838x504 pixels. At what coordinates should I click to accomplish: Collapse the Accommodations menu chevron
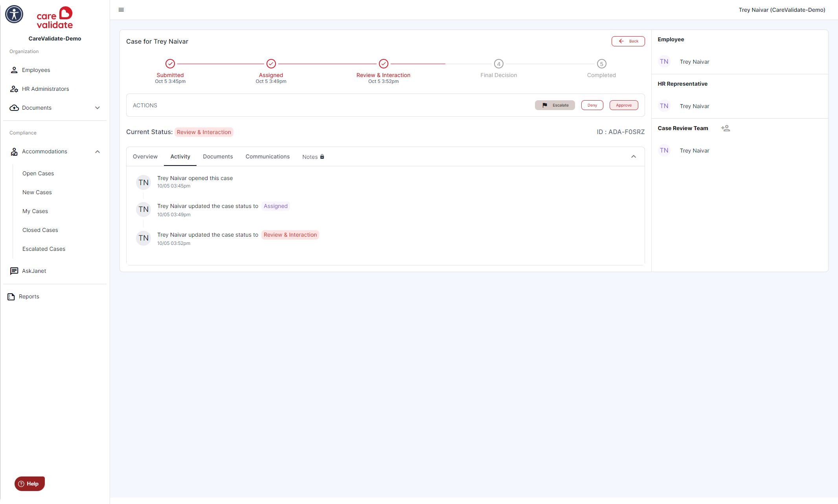97,152
